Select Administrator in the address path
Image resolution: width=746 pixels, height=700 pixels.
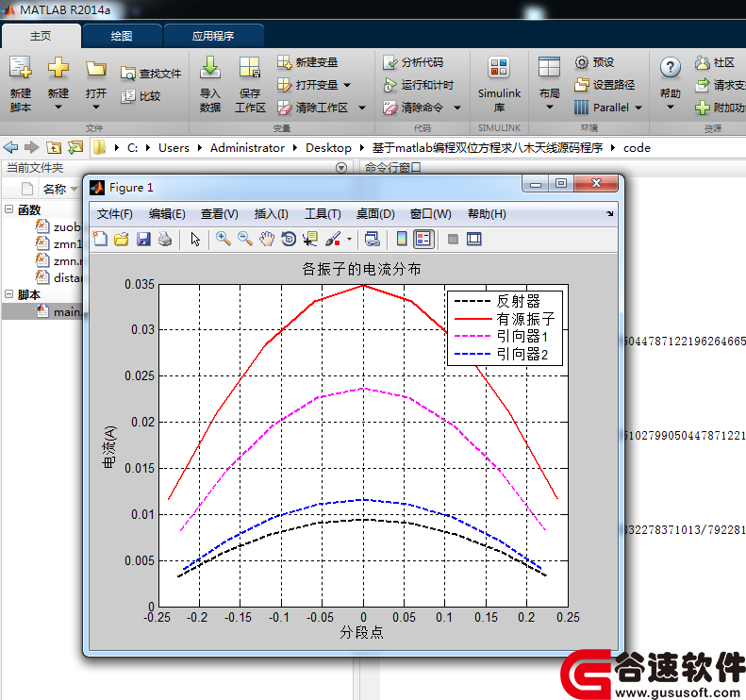(247, 148)
